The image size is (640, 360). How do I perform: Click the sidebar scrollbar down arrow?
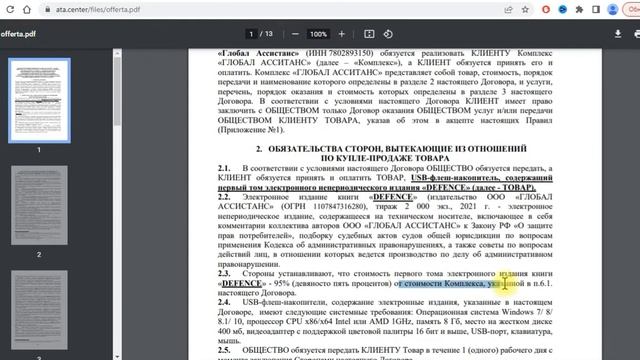117,357
